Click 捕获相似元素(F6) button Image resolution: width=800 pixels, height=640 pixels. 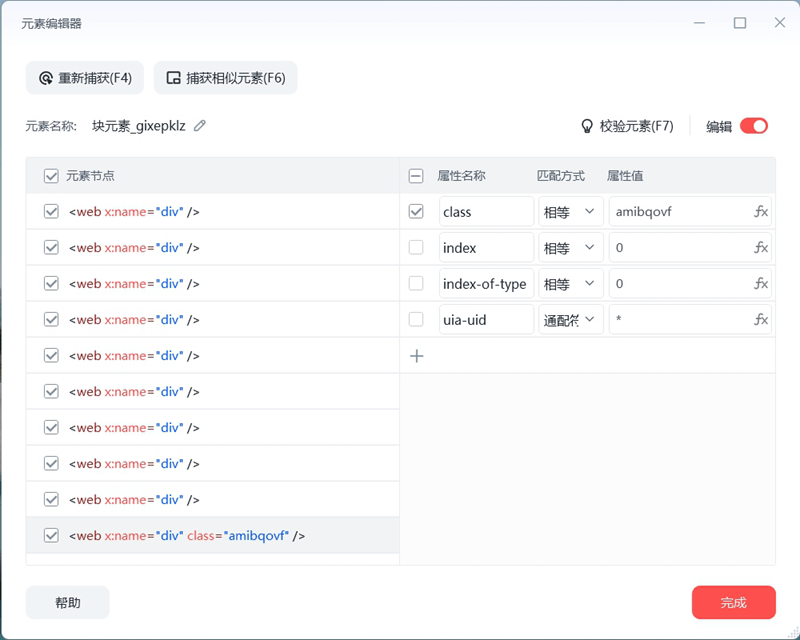coord(226,78)
